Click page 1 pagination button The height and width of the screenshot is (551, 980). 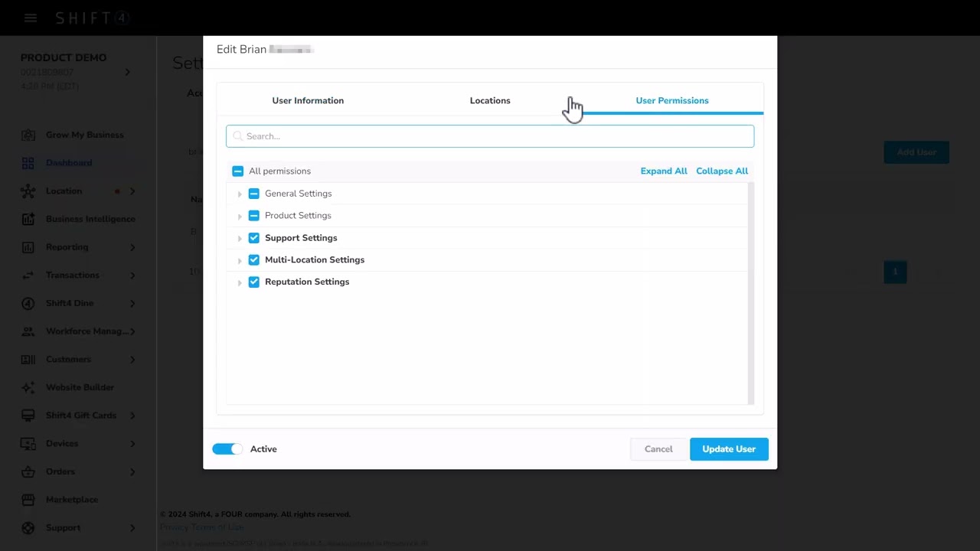895,272
